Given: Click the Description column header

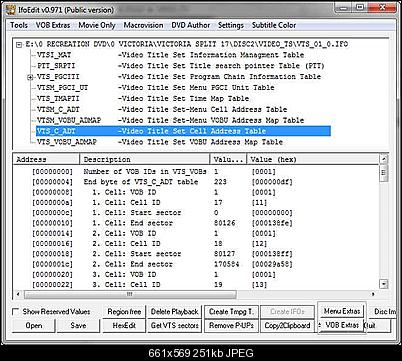Looking at the screenshot, I should coord(145,159).
